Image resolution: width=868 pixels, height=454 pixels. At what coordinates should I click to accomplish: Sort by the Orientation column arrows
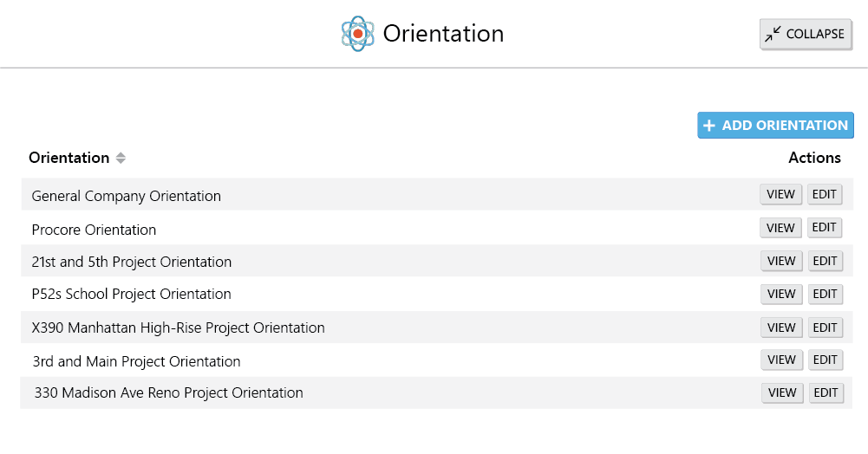(121, 159)
